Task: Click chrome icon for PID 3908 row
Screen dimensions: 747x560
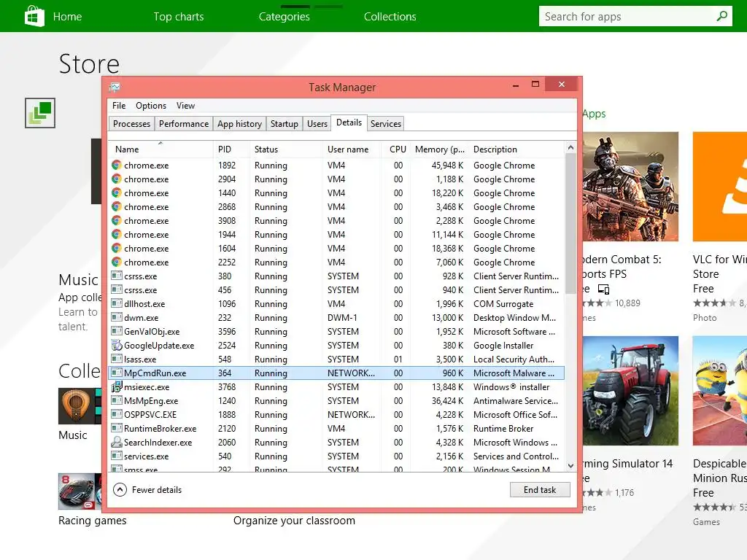Action: 116,220
